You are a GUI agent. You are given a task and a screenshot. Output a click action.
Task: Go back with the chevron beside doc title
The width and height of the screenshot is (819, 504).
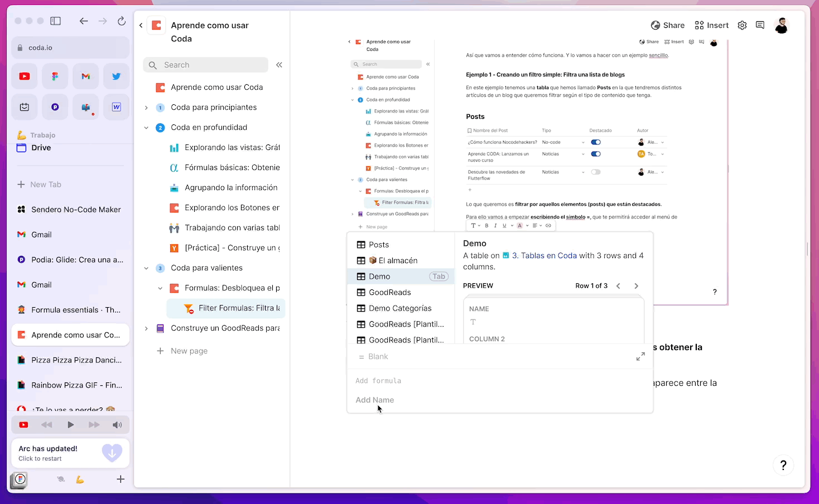click(x=141, y=25)
